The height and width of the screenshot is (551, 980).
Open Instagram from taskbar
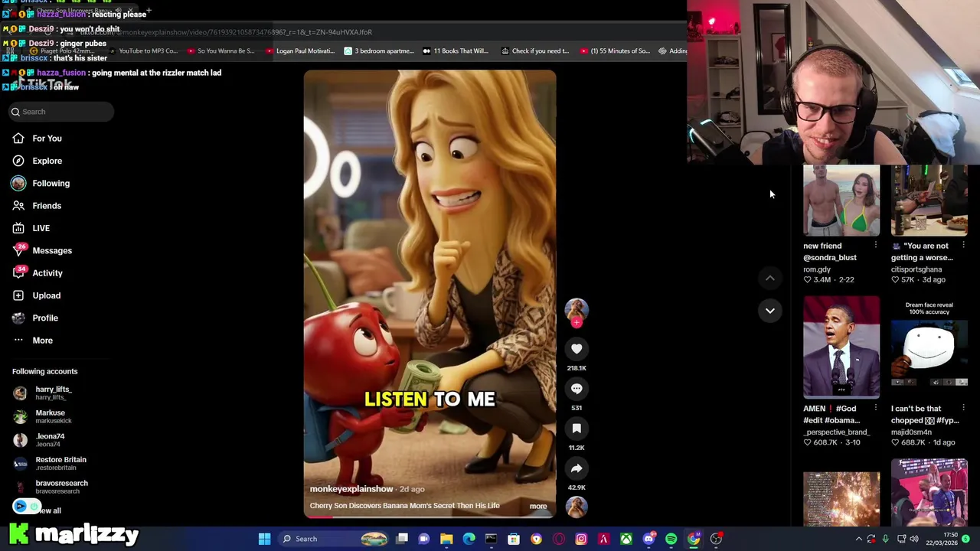tap(581, 539)
